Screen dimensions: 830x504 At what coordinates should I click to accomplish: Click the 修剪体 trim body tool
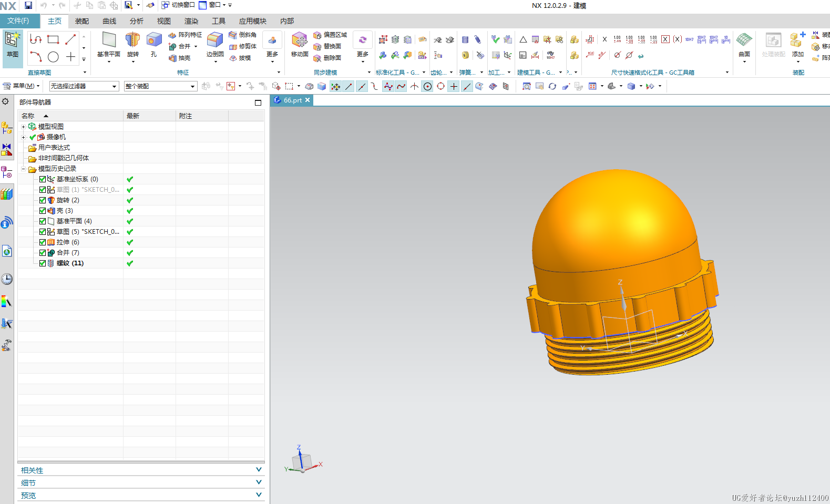click(x=243, y=46)
